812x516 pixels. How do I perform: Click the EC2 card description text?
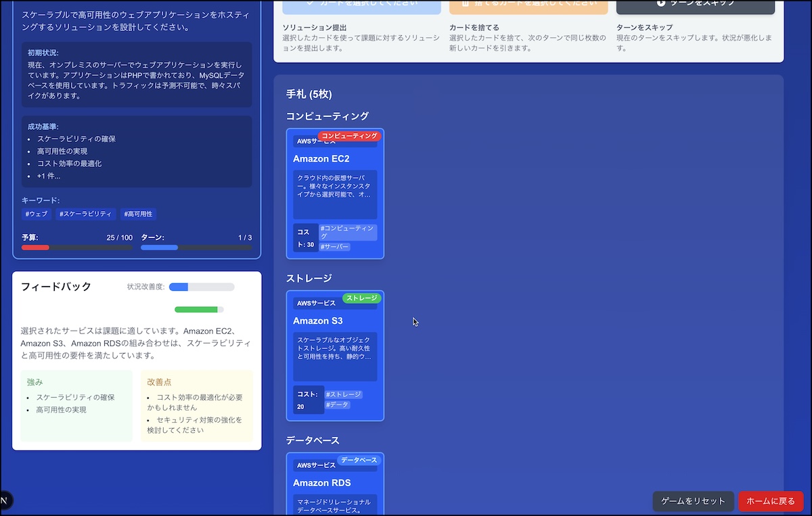[x=335, y=186]
